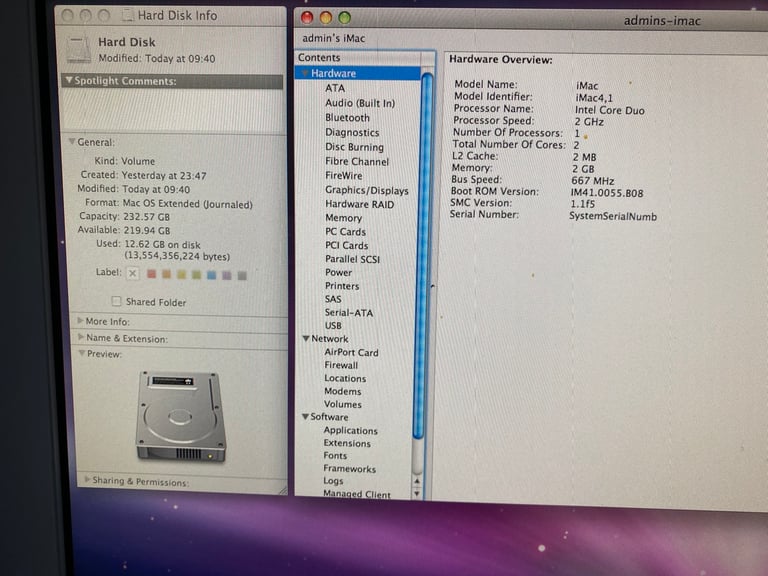Select Hardware RAID in Contents
Viewport: 768px width, 576px height.
pos(360,204)
